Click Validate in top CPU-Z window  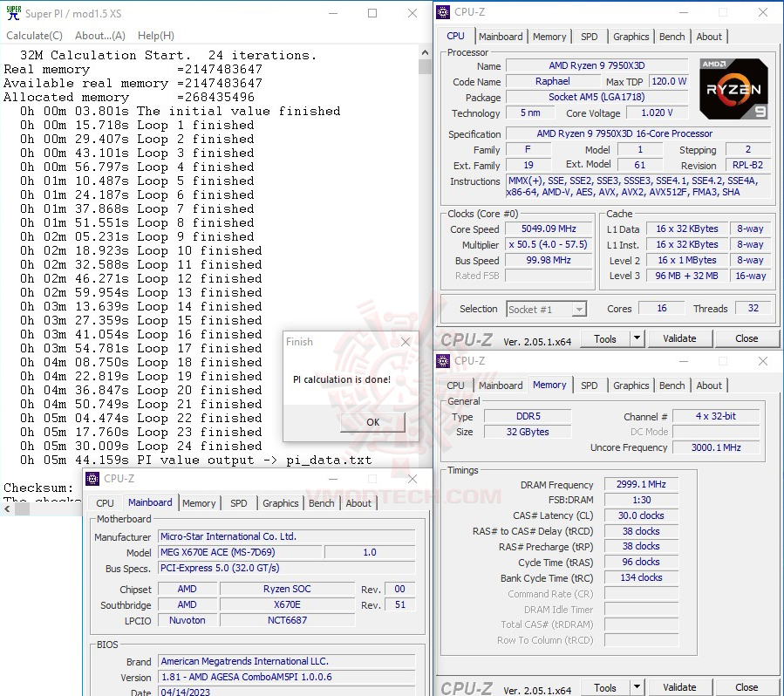pyautogui.click(x=679, y=338)
